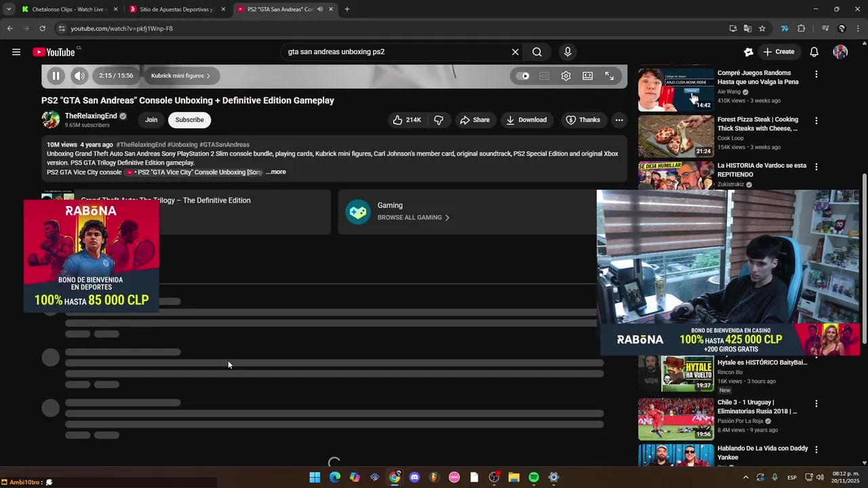Clear the search text with the X

pyautogui.click(x=515, y=52)
